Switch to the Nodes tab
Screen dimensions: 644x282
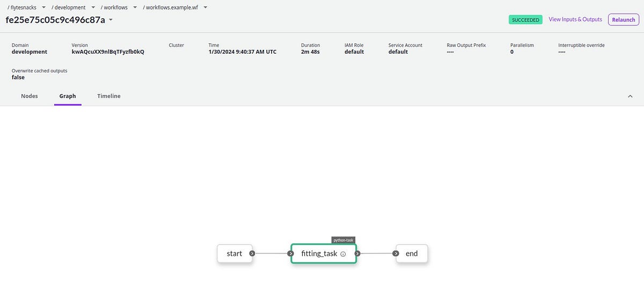(30, 96)
